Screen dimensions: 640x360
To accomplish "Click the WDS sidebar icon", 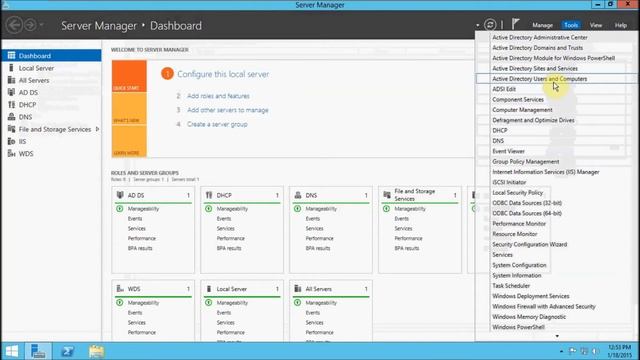I will click(x=11, y=153).
